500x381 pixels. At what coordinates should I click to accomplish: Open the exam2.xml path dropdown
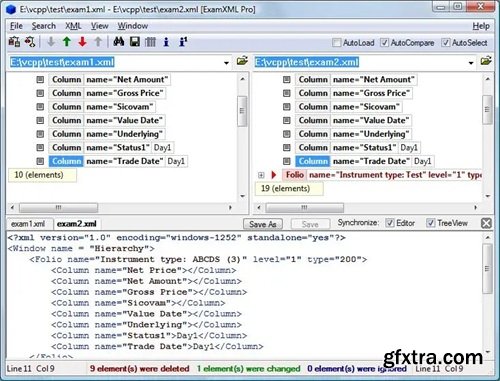point(471,63)
